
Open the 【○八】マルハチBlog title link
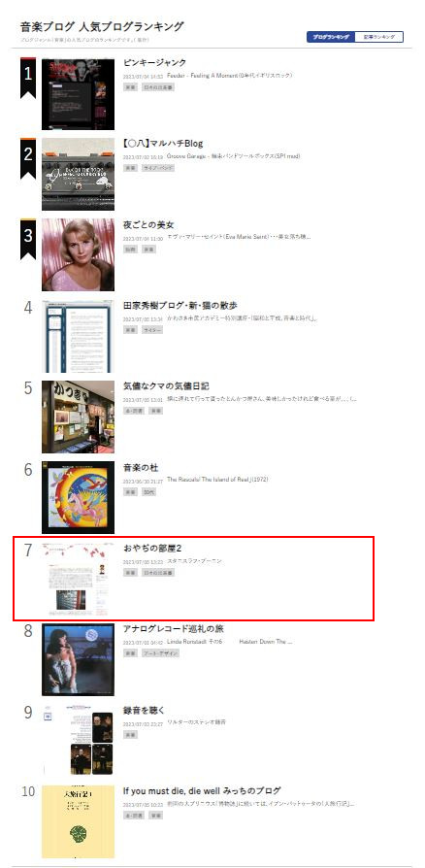pos(163,144)
